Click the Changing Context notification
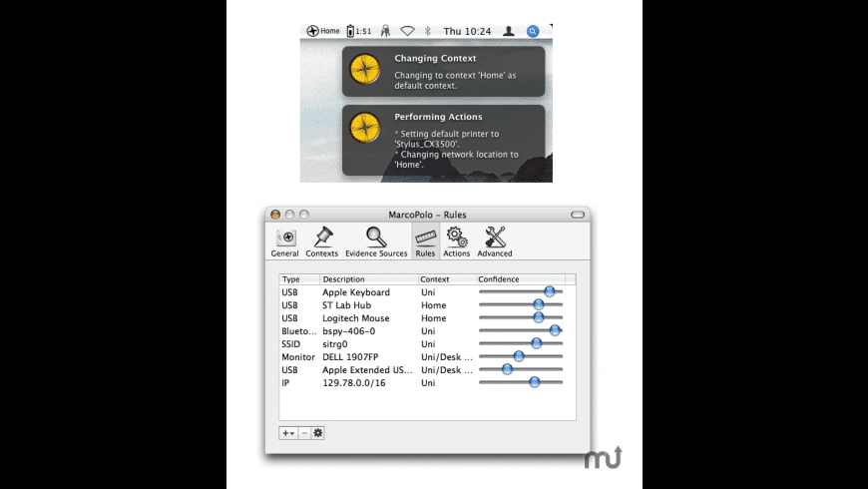This screenshot has width=868, height=489. 443,72
